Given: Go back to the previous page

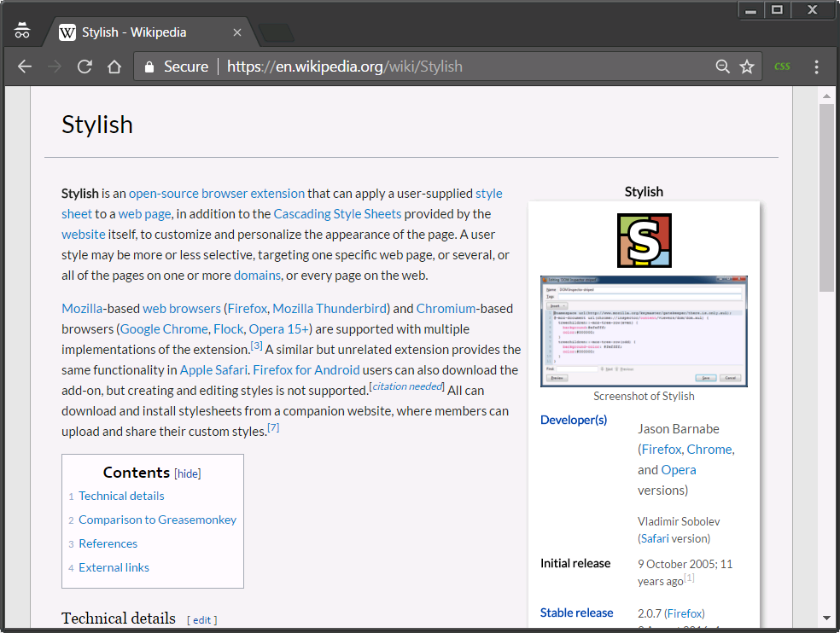Looking at the screenshot, I should coord(25,67).
